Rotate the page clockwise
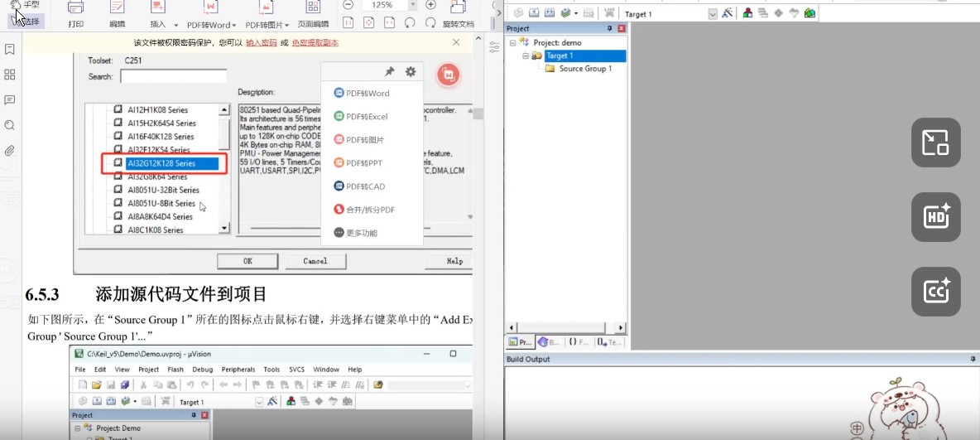This screenshot has width=980, height=440. point(430,23)
